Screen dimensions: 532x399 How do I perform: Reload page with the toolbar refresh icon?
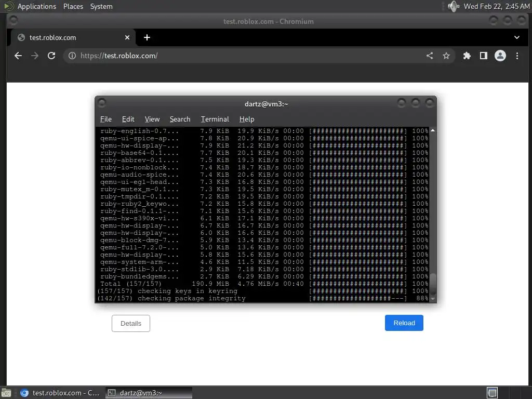click(51, 56)
